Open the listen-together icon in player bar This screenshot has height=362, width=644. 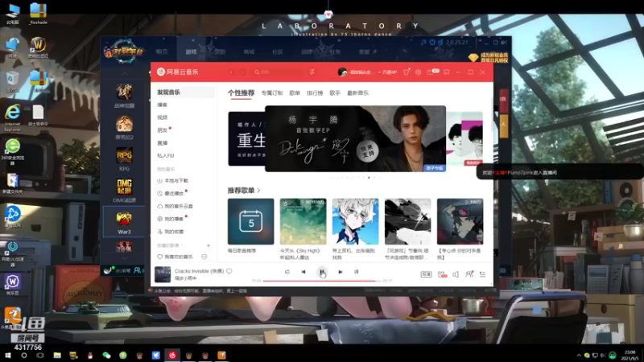click(x=469, y=274)
